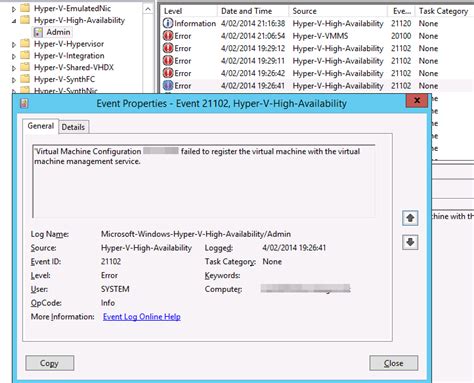Viewport: 474px width, 383px height.
Task: Sort by the Task Category column header
Action: [445, 11]
